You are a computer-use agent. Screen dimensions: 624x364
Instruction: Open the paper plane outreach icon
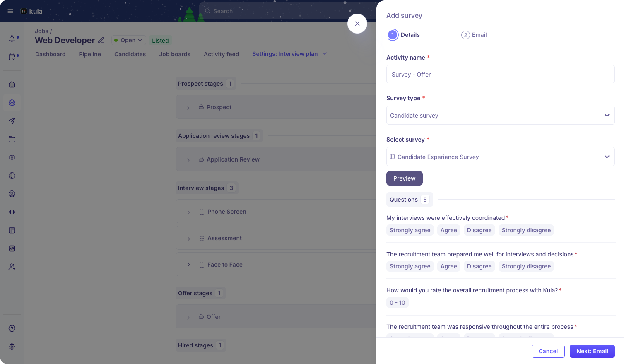(12, 121)
